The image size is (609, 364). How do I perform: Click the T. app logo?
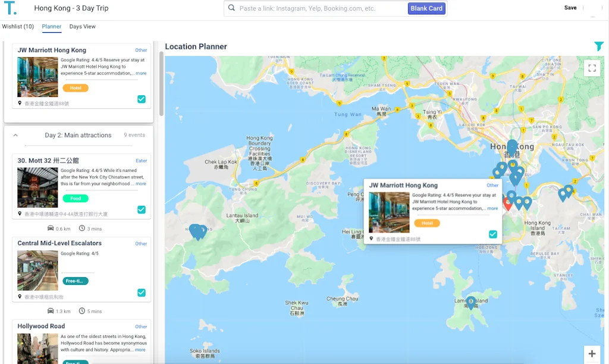pyautogui.click(x=10, y=8)
